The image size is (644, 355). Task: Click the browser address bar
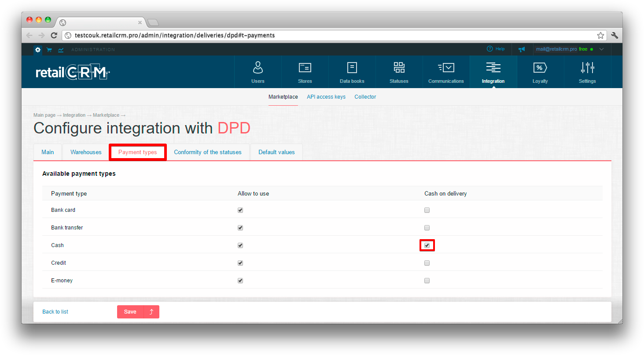308,35
